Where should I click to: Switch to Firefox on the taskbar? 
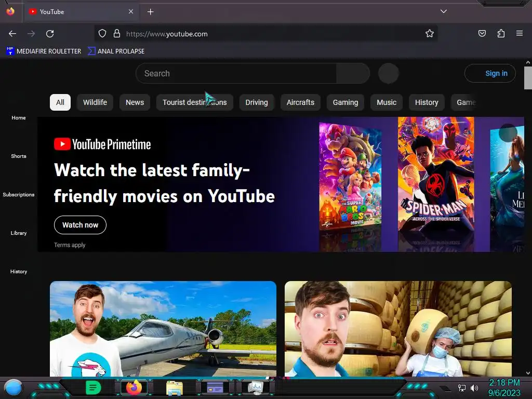coord(134,388)
